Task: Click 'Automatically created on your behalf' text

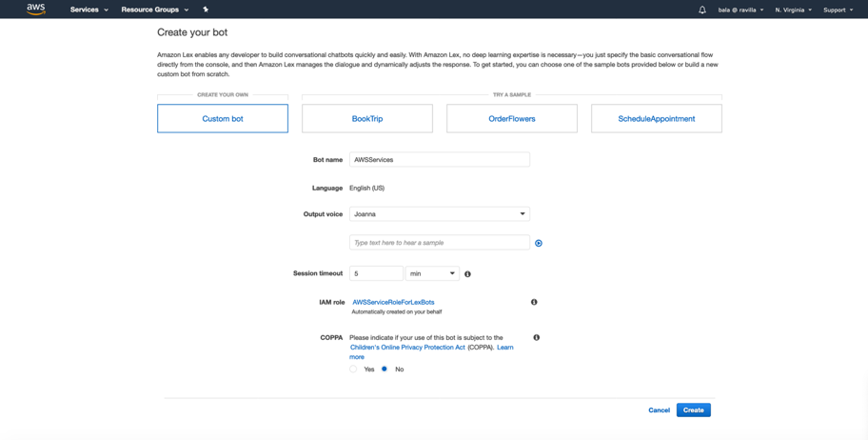Action: [x=397, y=312]
